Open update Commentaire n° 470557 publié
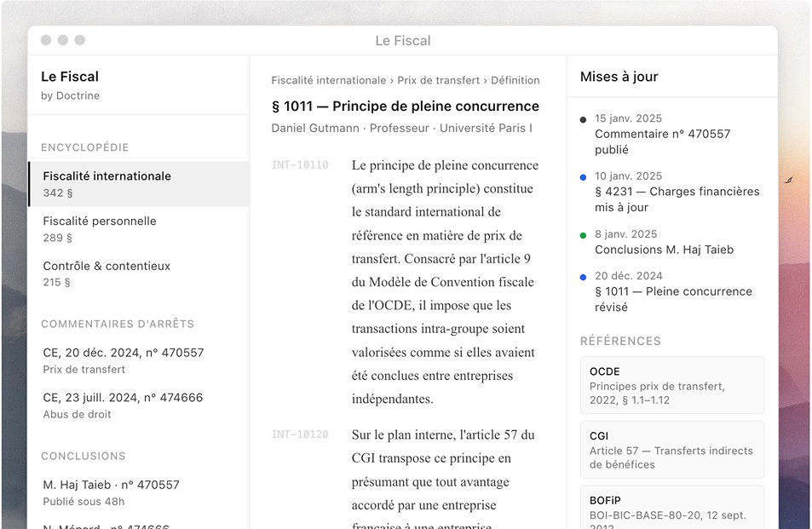812x529 pixels. pyautogui.click(x=672, y=134)
